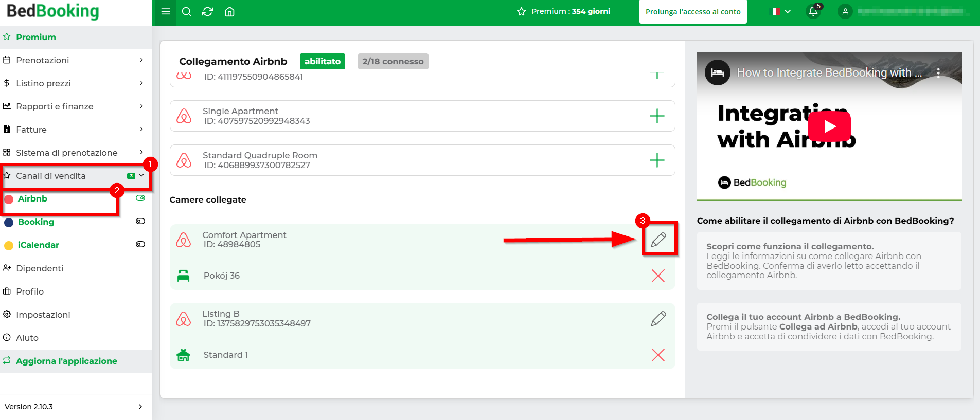This screenshot has width=980, height=420.
Task: Expand the Sistema di prenotazione chevron
Action: [x=141, y=152]
